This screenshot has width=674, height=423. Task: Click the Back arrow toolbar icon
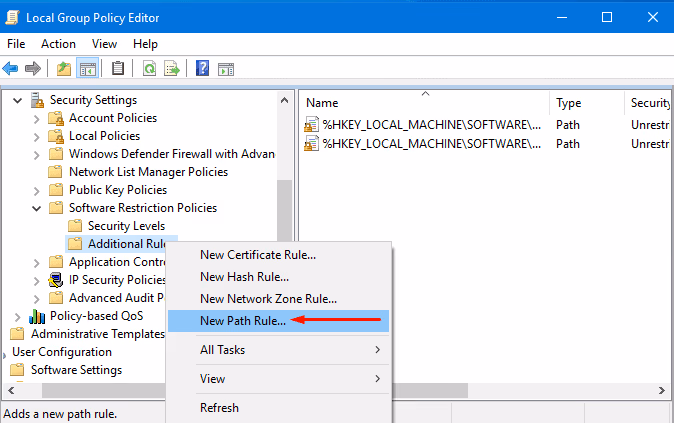[11, 69]
